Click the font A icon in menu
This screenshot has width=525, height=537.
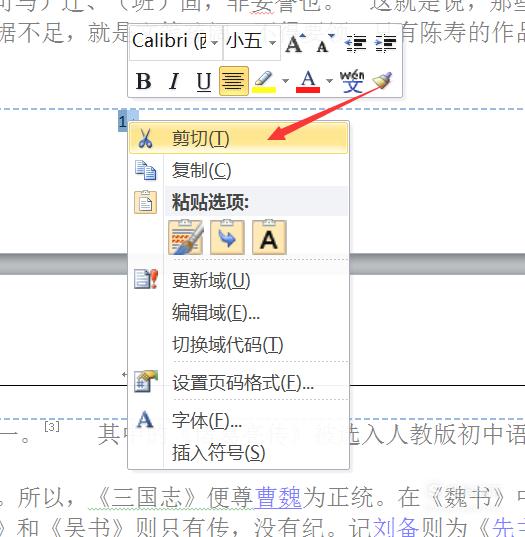145,419
